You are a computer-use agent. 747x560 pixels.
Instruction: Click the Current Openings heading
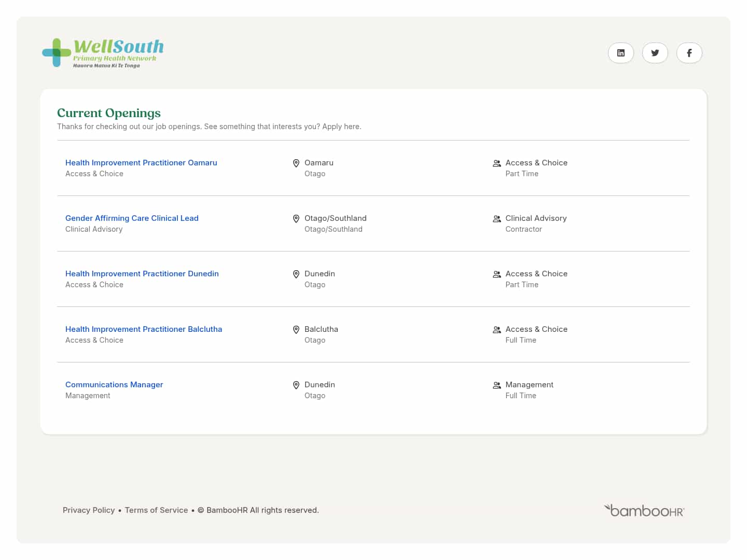click(109, 113)
